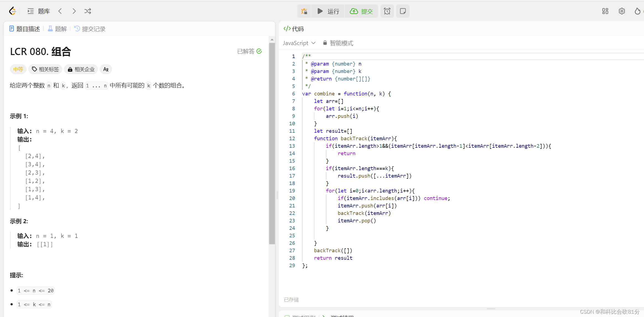Run the code with 运行 button
Viewport: 644px width, 317px height.
coord(328,11)
